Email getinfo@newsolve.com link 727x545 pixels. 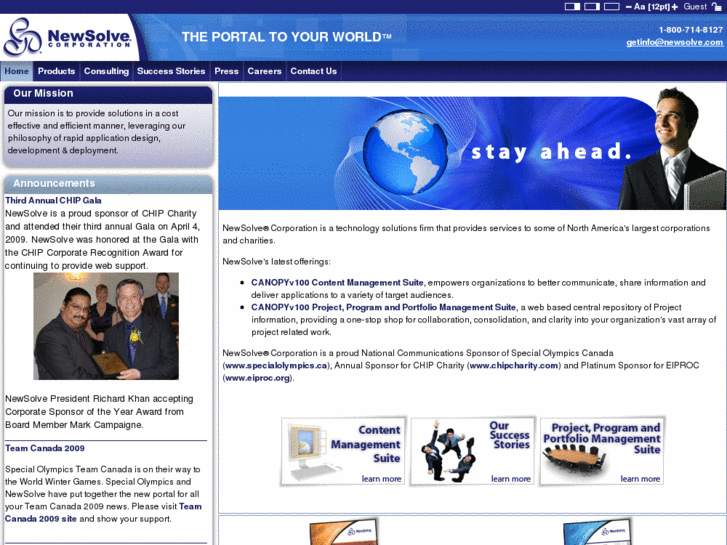(x=674, y=42)
